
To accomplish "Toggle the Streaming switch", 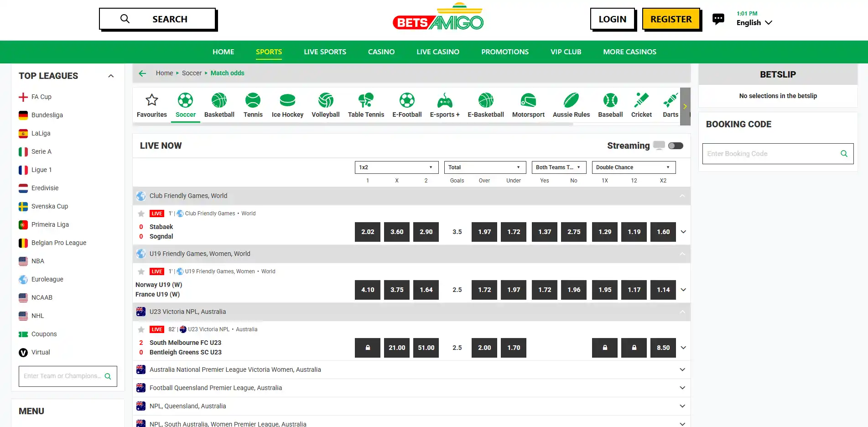I will coord(676,146).
